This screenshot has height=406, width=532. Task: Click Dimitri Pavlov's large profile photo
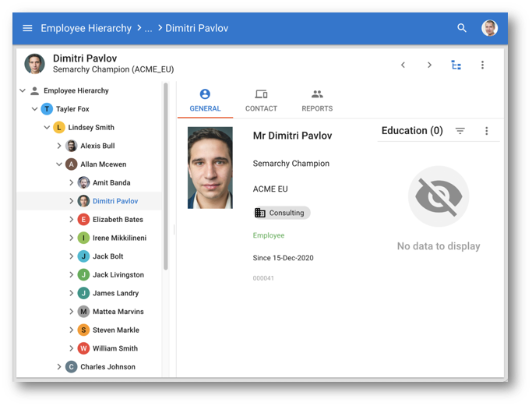210,168
